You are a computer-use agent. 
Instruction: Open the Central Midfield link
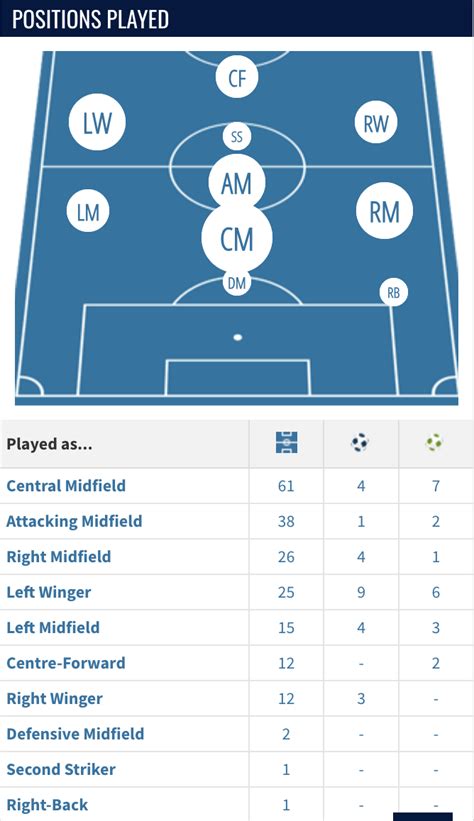point(66,485)
